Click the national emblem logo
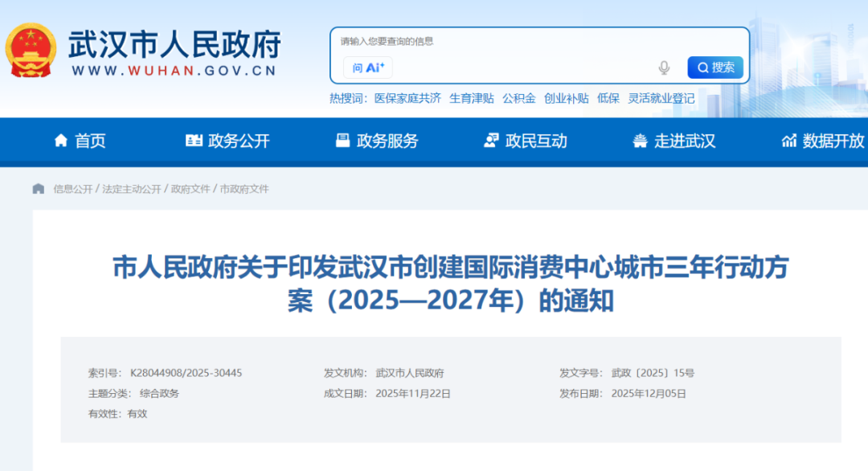Screen dimensions: 868x471 pos(30,50)
